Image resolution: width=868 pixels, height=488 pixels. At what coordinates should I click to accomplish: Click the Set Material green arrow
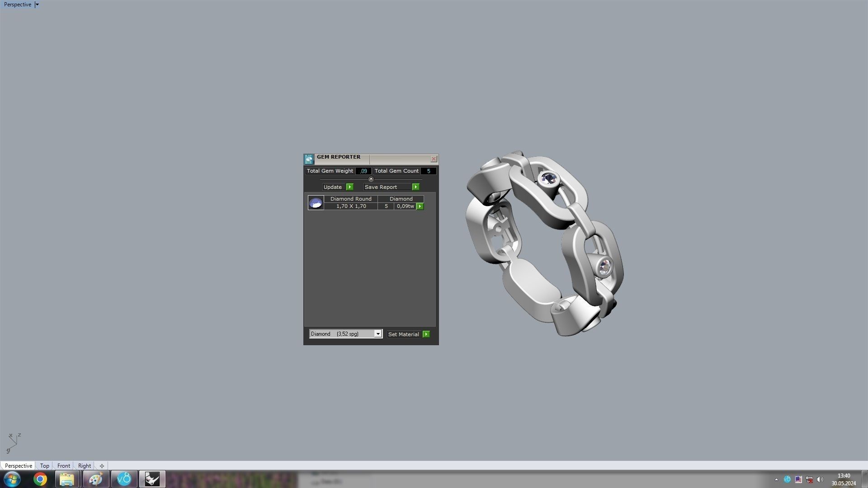426,334
